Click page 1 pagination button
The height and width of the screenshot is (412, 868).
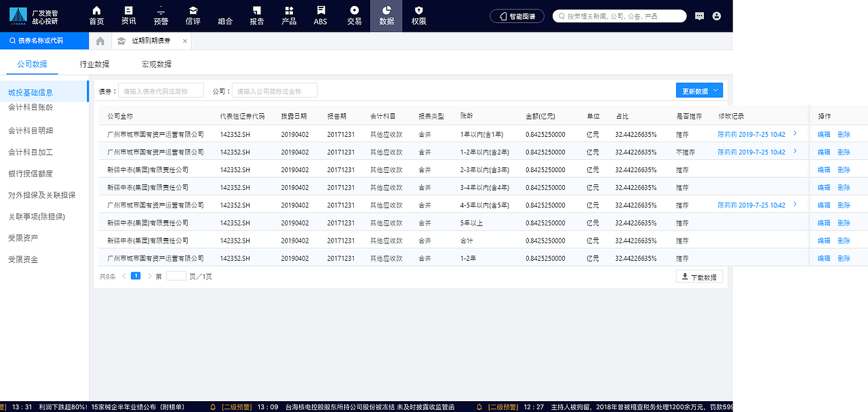pyautogui.click(x=136, y=276)
